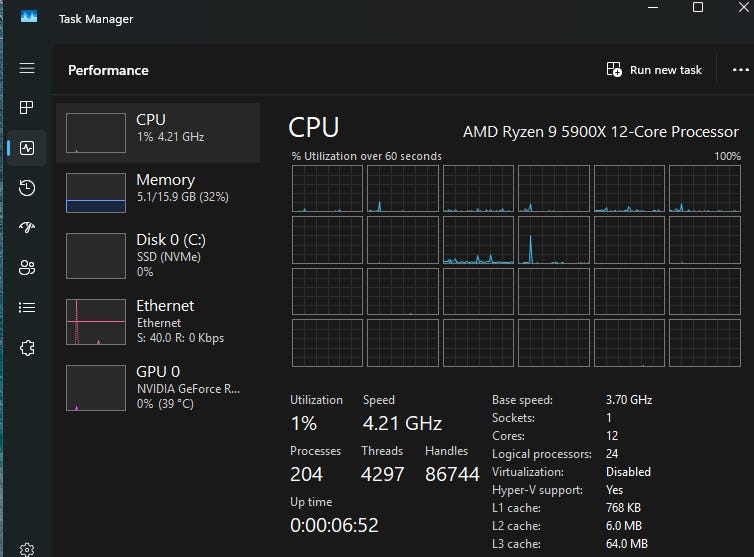Click the Ethernet mini graph thumbnail

[96, 322]
